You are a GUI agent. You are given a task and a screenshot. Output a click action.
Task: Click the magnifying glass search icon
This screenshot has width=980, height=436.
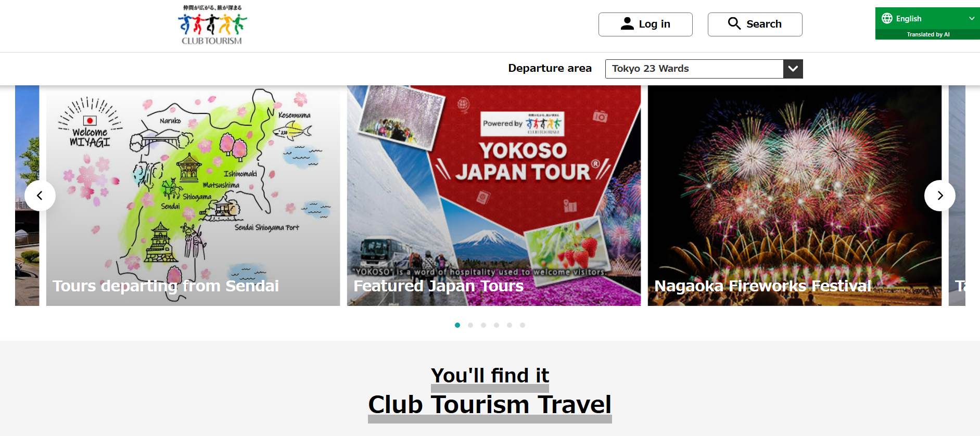734,23
